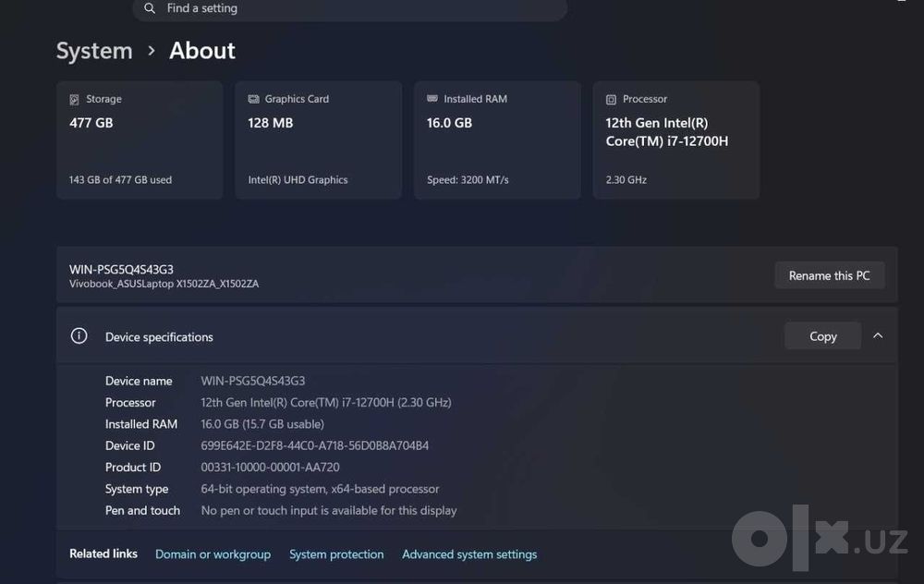The image size is (924, 584).
Task: Open Advanced system settings link
Action: 469,554
